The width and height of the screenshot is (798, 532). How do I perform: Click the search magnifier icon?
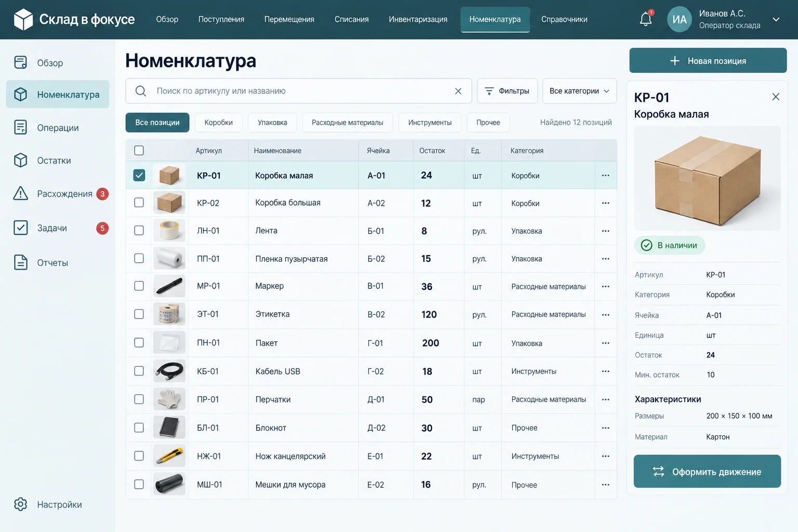[x=141, y=91]
